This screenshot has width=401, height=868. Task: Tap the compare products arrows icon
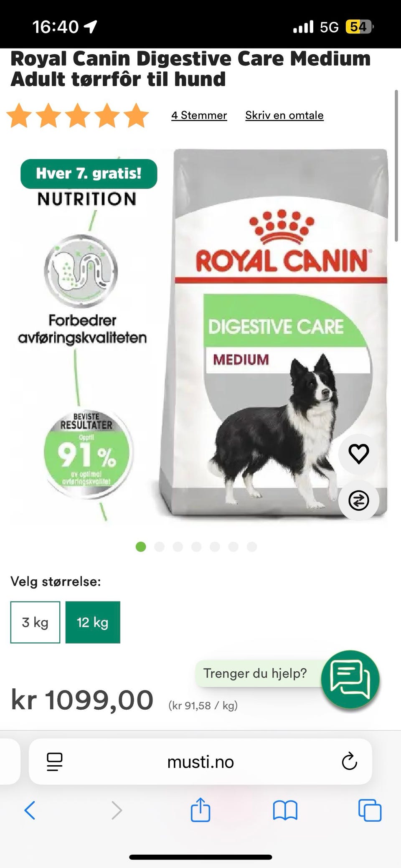358,500
